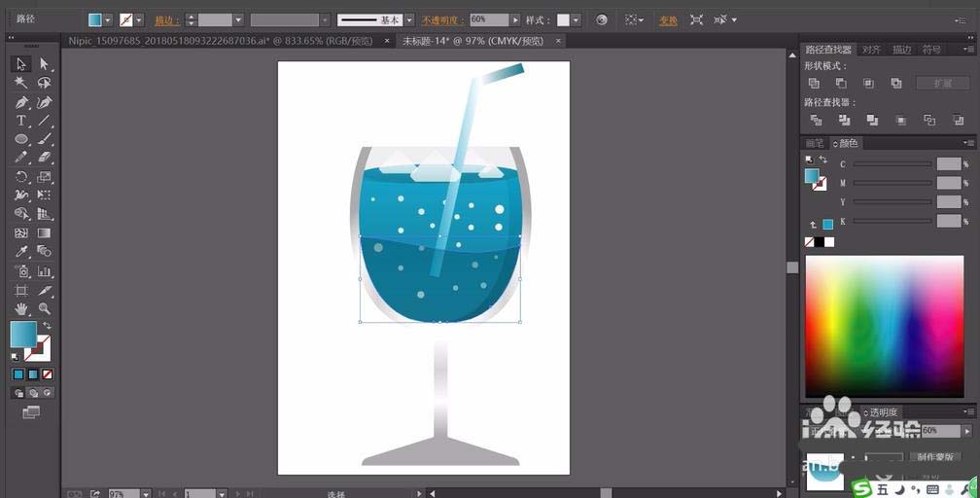The image size is (980, 498).
Task: Select the Eyedropper tool
Action: pyautogui.click(x=20, y=252)
